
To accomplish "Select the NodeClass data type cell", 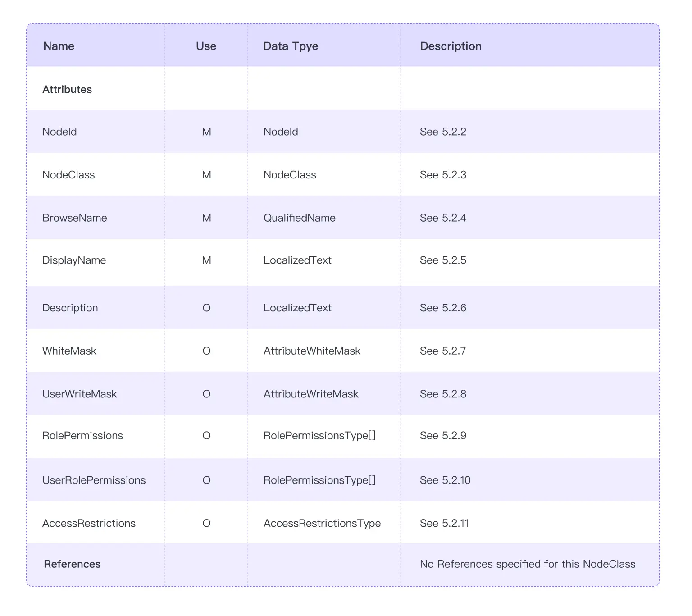I will tap(290, 175).
